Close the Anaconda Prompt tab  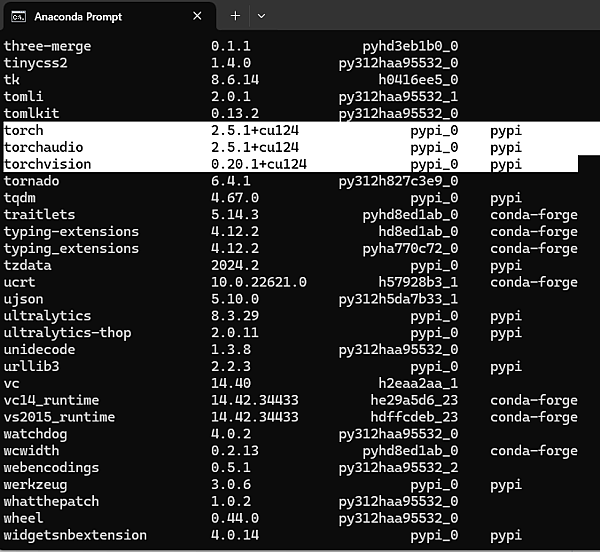(x=197, y=16)
